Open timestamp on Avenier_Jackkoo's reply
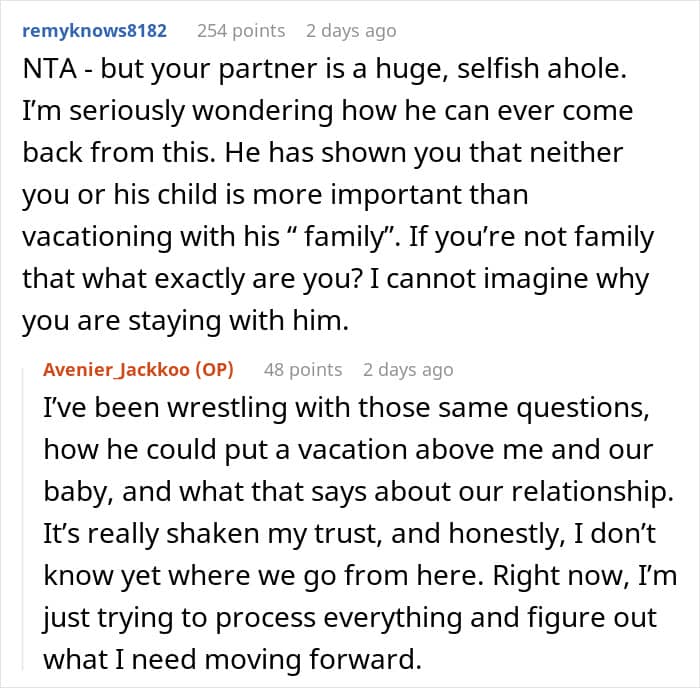Viewport: 700px width, 688px height. [x=407, y=369]
